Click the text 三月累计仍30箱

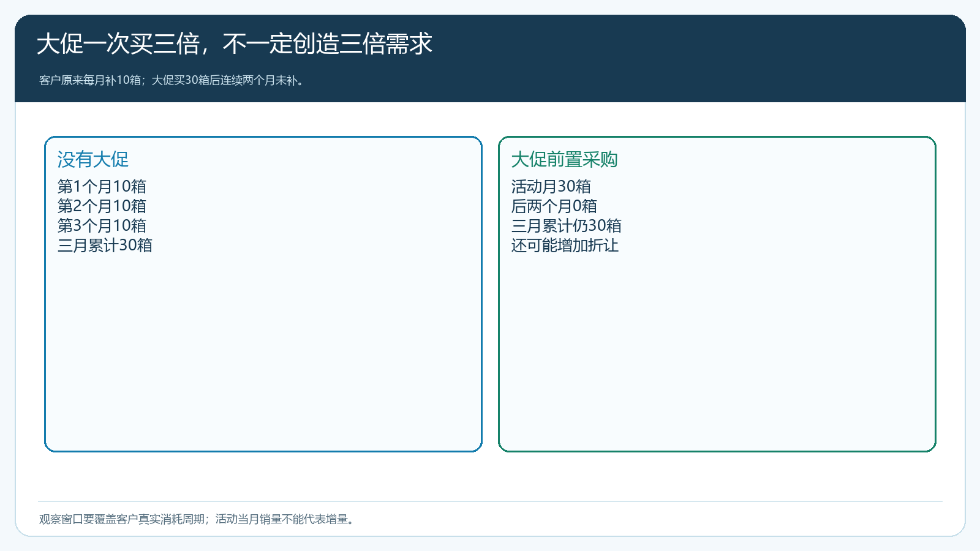tap(567, 225)
